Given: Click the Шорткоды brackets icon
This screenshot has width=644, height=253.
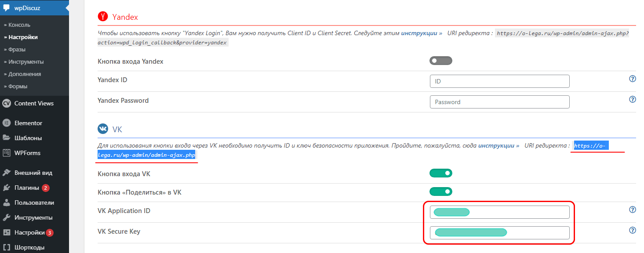Looking at the screenshot, I should click(x=7, y=247).
